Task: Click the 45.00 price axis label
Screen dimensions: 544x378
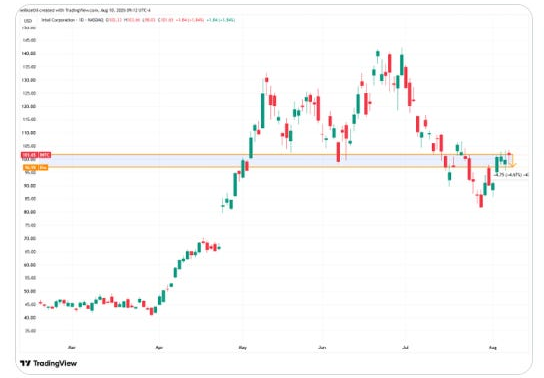Action: pyautogui.click(x=30, y=304)
